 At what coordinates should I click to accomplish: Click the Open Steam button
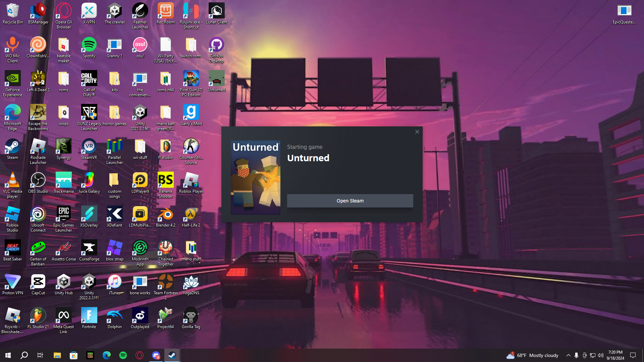click(350, 201)
